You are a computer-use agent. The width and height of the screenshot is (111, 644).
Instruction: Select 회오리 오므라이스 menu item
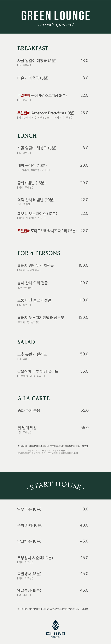pos(37,213)
